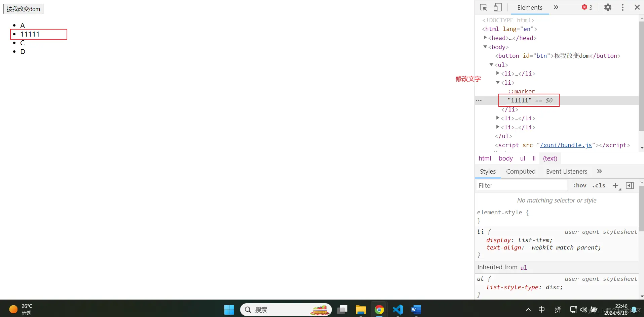Show hidden system tray icons
The height and width of the screenshot is (317, 644).
[528, 310]
